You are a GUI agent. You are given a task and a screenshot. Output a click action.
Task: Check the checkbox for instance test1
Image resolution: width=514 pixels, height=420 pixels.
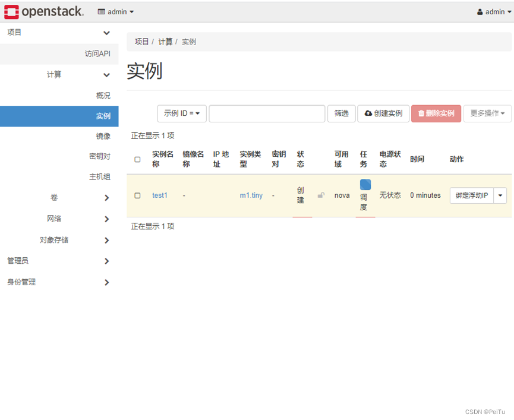(137, 195)
